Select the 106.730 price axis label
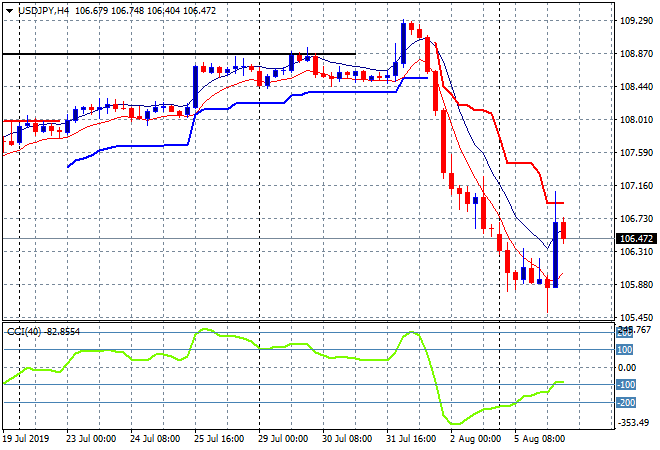Screen dimensions: 660x450 tap(637, 218)
